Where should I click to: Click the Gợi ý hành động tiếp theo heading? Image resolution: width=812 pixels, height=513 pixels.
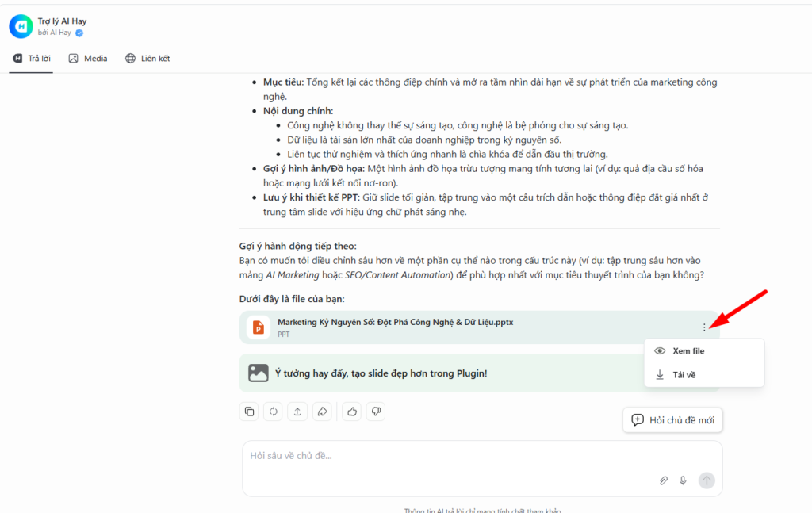pos(298,246)
